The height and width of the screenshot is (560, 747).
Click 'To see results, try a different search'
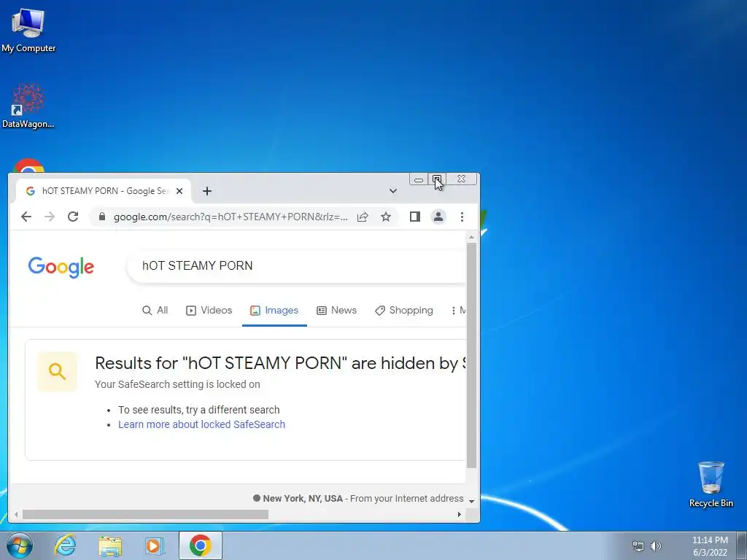pyautogui.click(x=198, y=410)
